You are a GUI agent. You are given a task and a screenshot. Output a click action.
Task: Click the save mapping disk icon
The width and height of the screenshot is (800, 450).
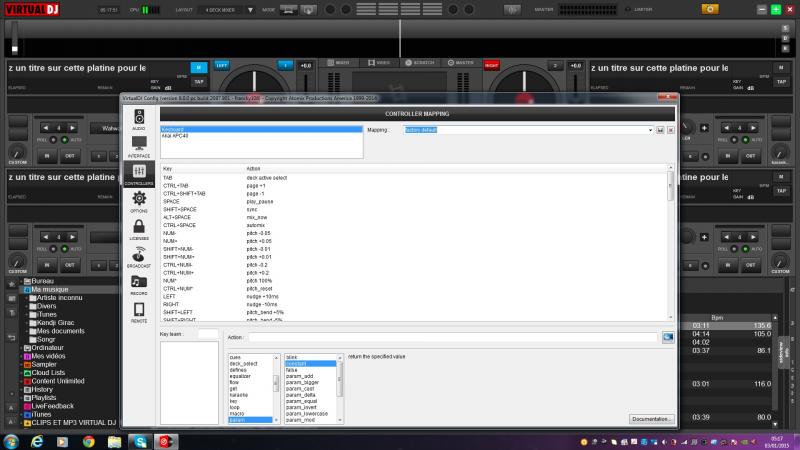tap(661, 130)
